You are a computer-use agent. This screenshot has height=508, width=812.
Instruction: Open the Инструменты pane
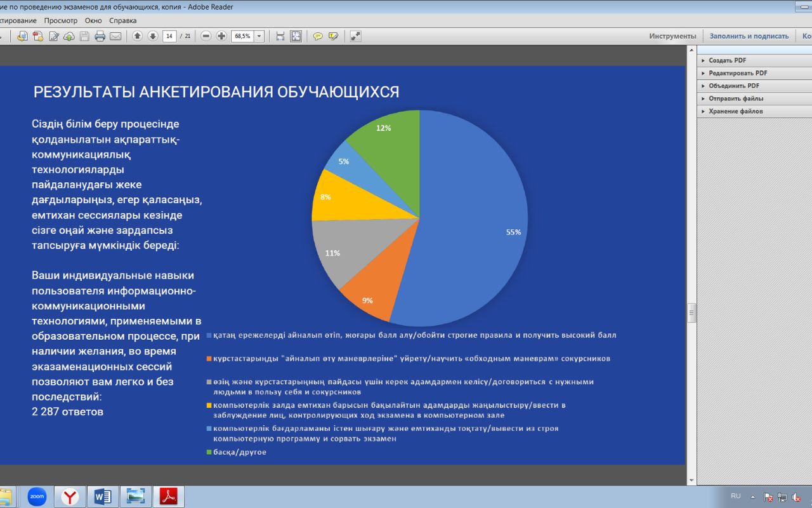tap(672, 36)
